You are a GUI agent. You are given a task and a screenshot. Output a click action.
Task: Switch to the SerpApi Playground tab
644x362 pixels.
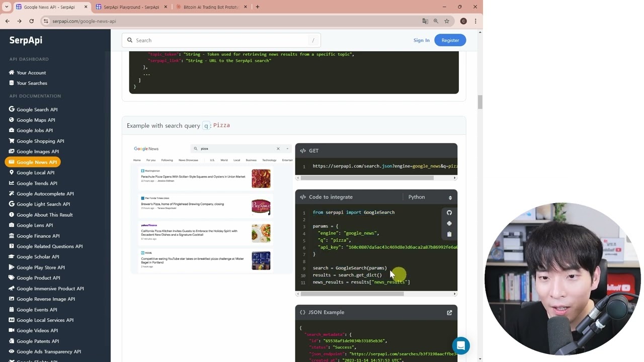[131, 7]
